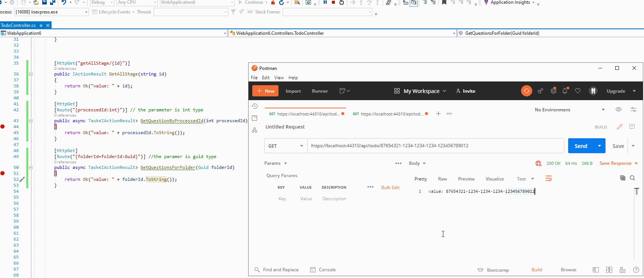This screenshot has height=278, width=644.
Task: Collapse GetQuestionsForFolder method outline
Action: (x=31, y=167)
